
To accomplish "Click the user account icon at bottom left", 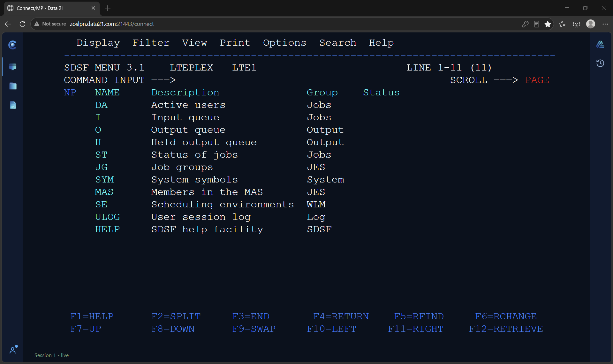I will pos(13,350).
